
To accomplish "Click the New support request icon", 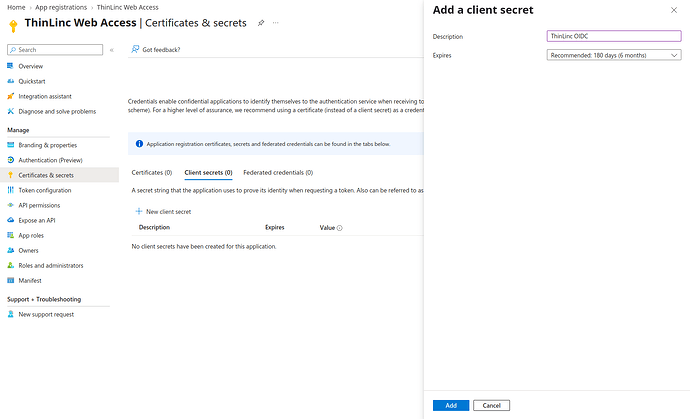I will 11,314.
